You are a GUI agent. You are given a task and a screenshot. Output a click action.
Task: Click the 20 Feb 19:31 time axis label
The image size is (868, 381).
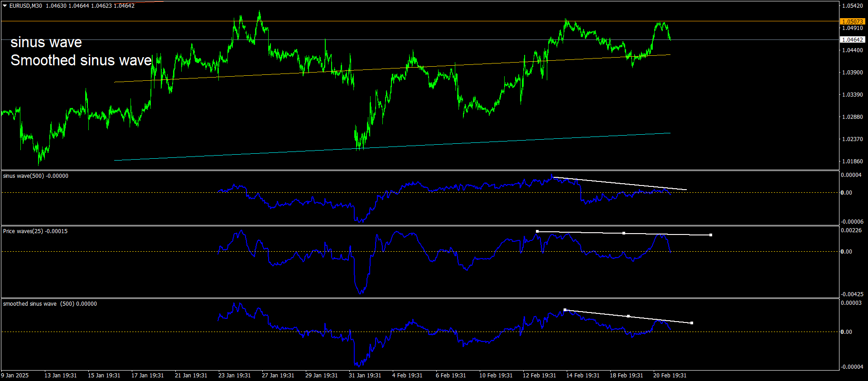pos(670,376)
